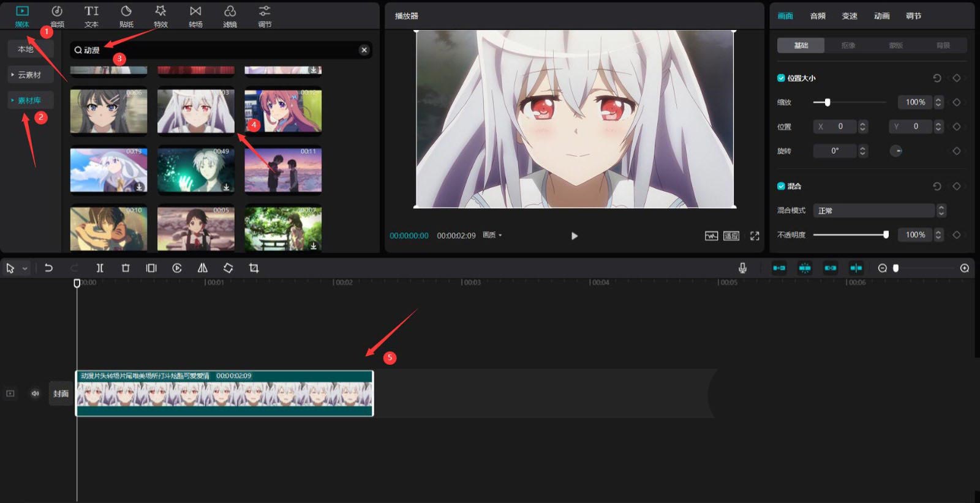
Task: Delete the selected clip with trash icon
Action: pos(126,268)
